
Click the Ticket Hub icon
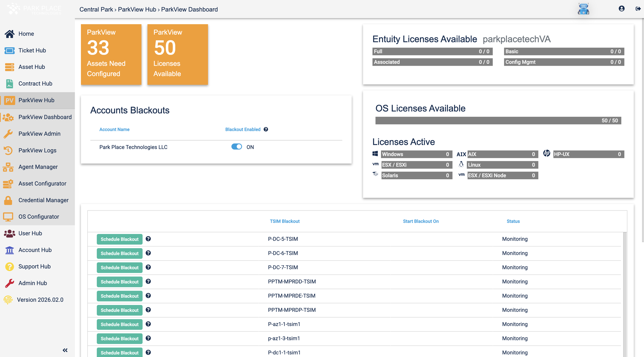(10, 51)
